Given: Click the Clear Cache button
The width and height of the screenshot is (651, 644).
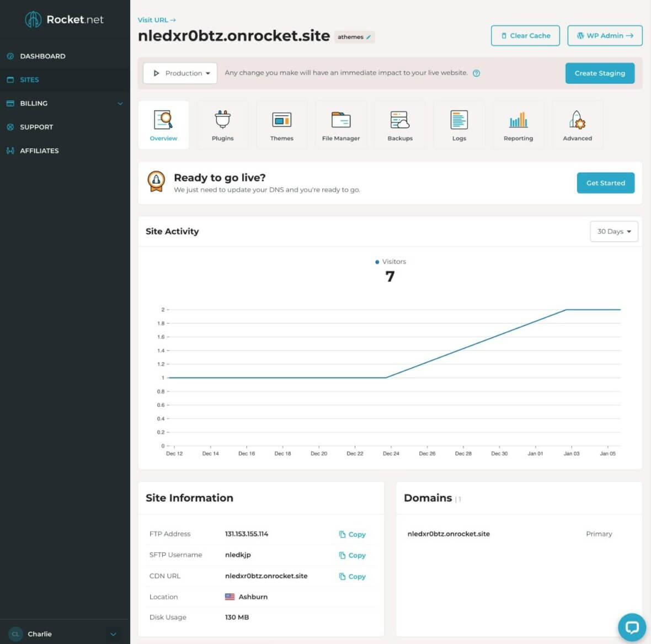Looking at the screenshot, I should [525, 36].
